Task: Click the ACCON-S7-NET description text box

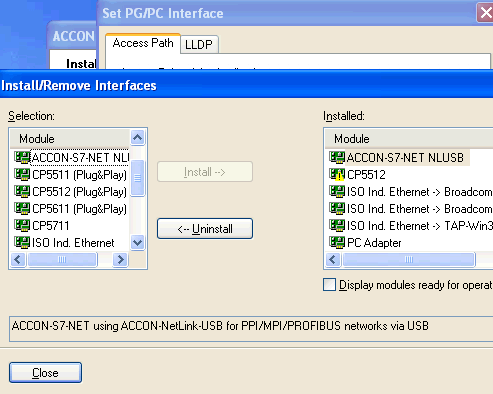Action: [251, 329]
